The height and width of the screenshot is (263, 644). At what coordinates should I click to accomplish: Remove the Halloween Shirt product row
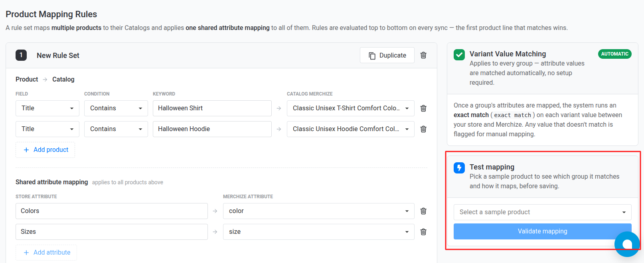[x=423, y=108]
